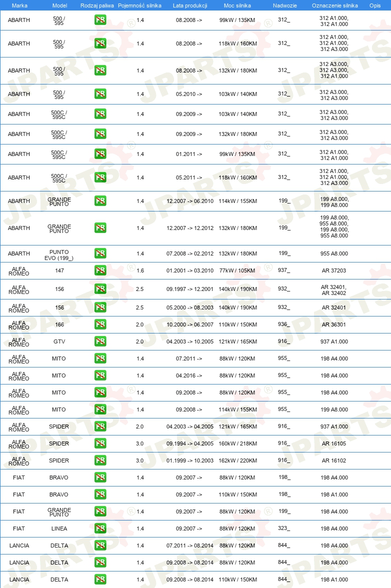Select the AR 16102 engine code cell
This screenshot has height=588, width=391.
point(334,460)
